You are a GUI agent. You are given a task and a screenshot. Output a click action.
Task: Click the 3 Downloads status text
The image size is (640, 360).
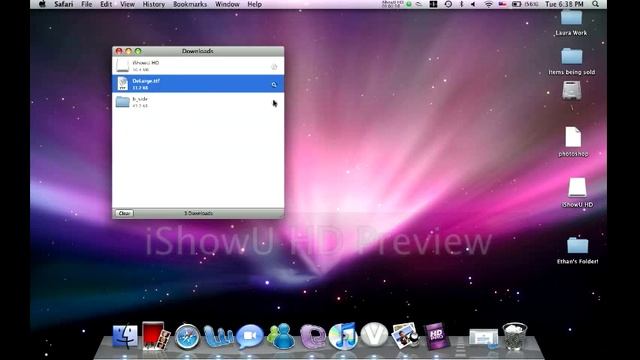(198, 213)
